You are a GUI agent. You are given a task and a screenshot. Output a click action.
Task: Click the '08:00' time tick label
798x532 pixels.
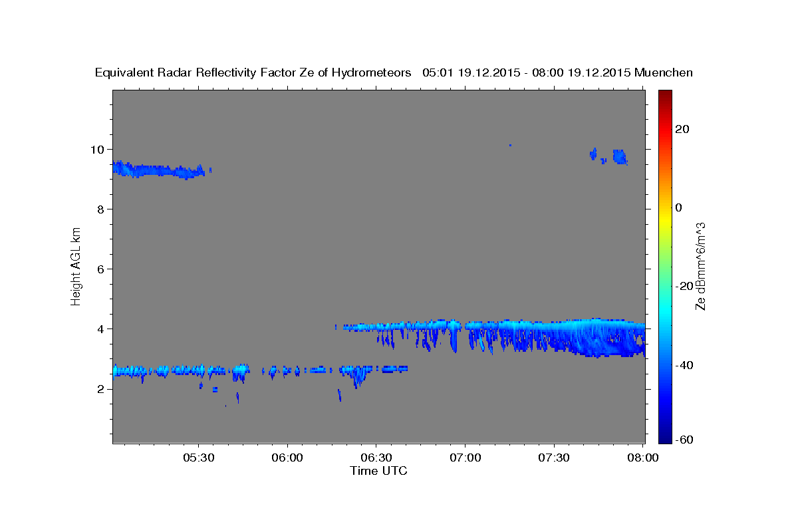coord(642,458)
